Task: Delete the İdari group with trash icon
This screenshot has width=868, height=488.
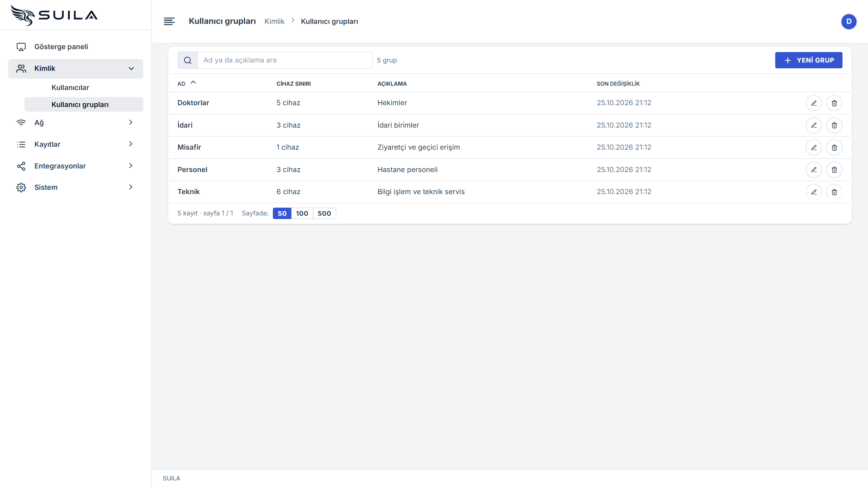Action: (x=834, y=125)
